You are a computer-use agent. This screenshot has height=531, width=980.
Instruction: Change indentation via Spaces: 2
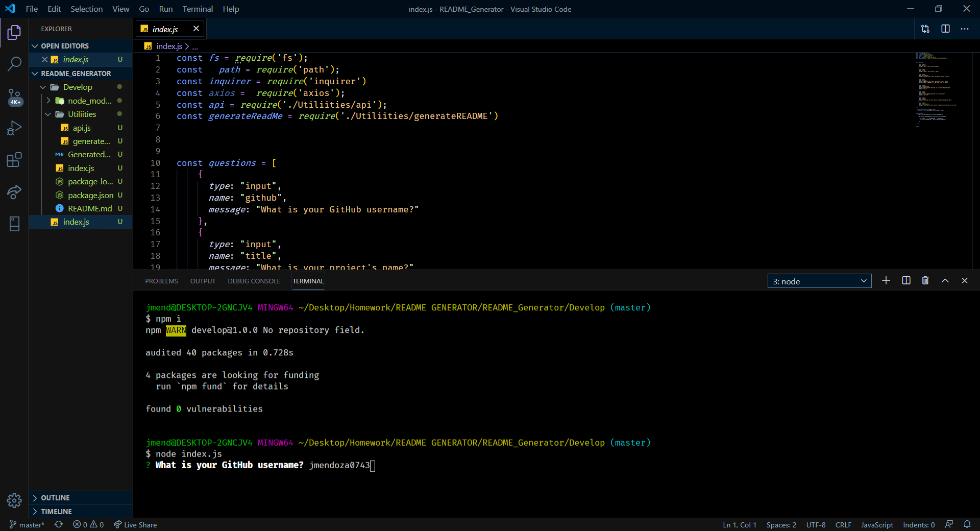coord(781,524)
